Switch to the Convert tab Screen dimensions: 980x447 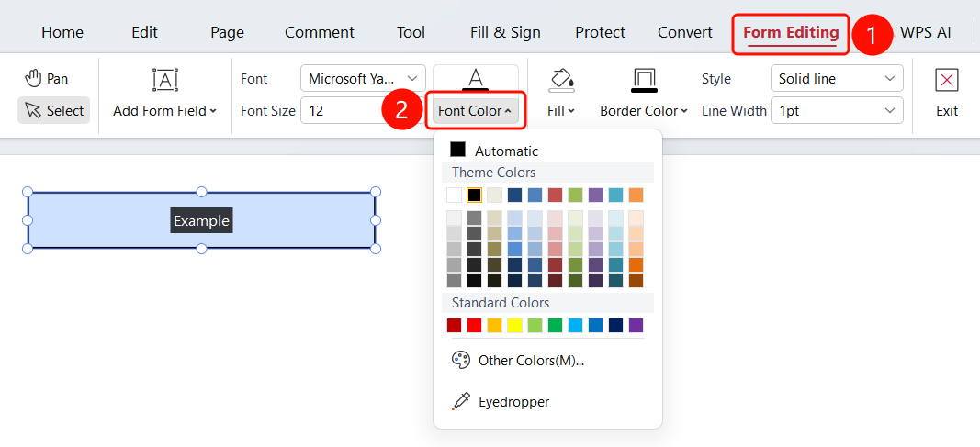[685, 32]
